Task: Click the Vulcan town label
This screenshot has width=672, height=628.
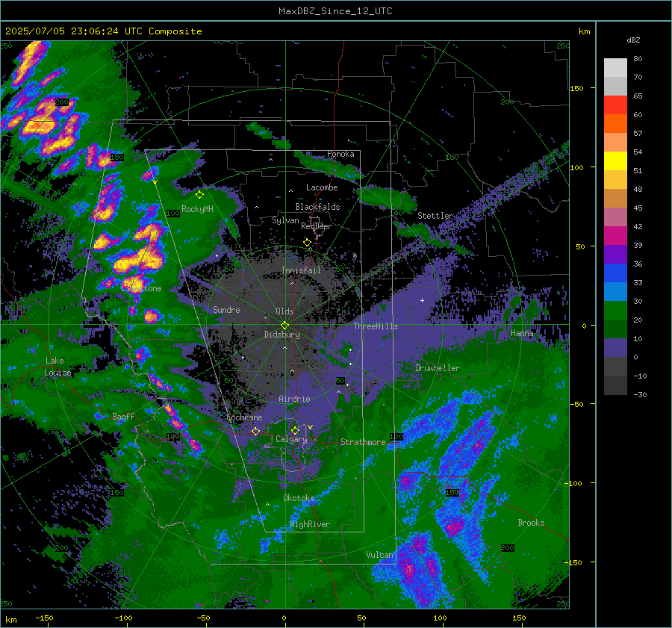Action: point(379,555)
